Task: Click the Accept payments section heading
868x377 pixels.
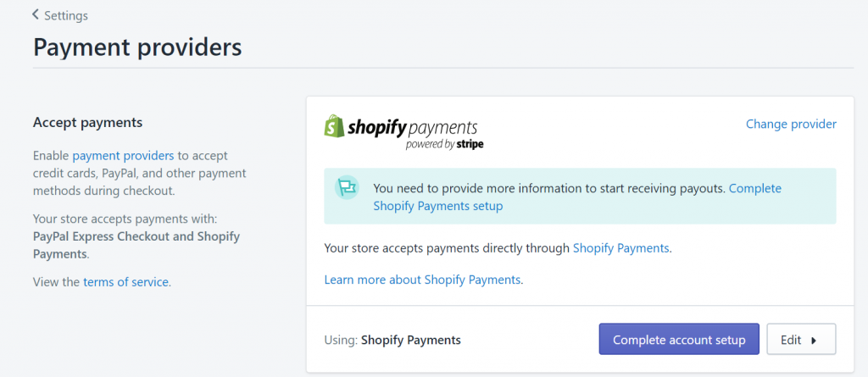Action: [88, 122]
